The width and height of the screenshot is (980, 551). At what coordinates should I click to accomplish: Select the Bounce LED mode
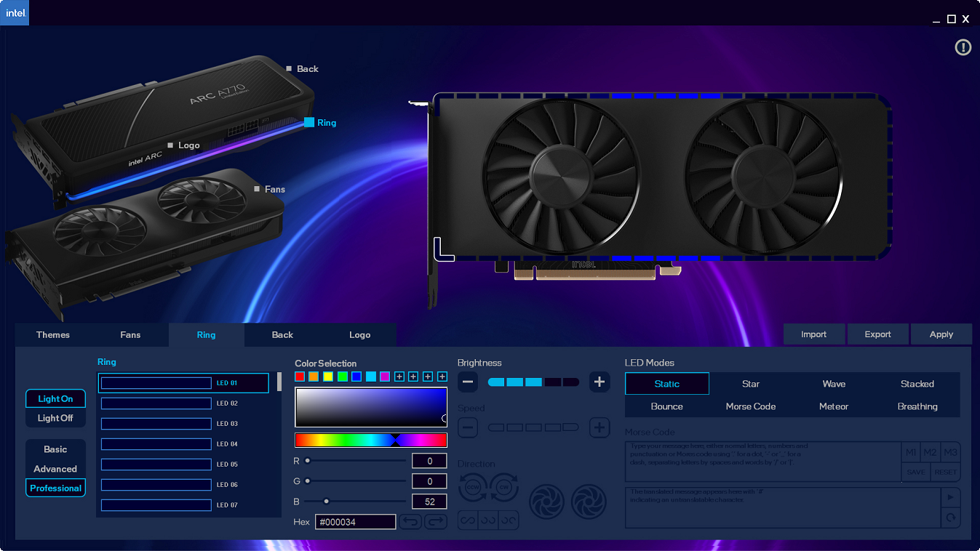[x=667, y=406]
